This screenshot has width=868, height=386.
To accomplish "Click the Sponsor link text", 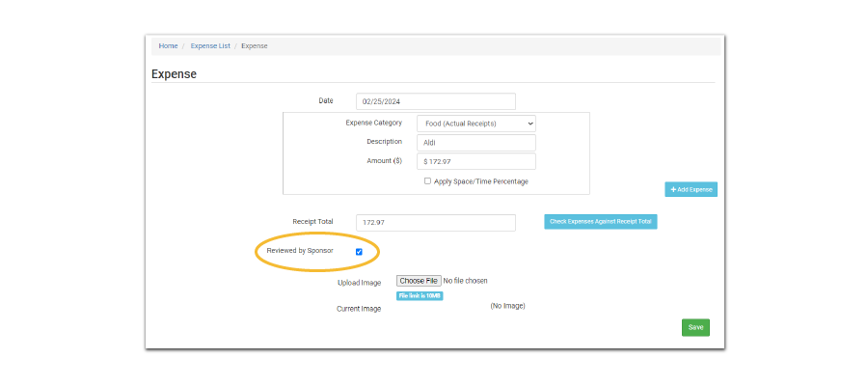I will (x=320, y=251).
